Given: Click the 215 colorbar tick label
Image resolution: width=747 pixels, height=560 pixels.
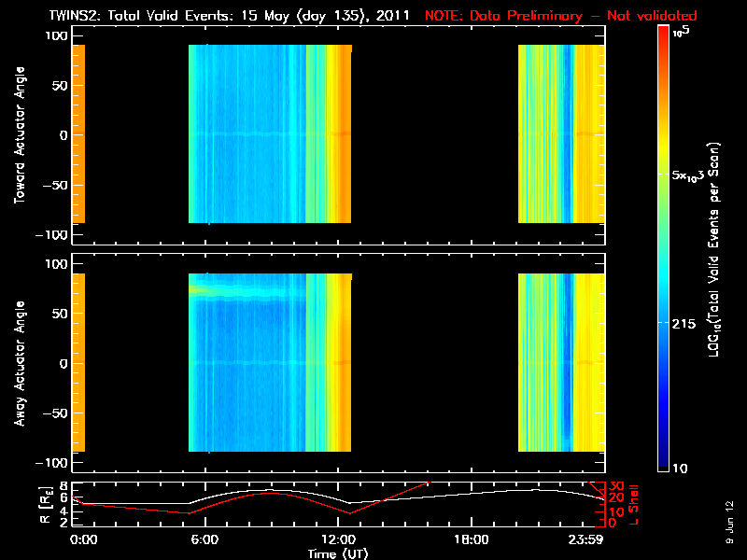Looking at the screenshot, I should pos(684,324).
